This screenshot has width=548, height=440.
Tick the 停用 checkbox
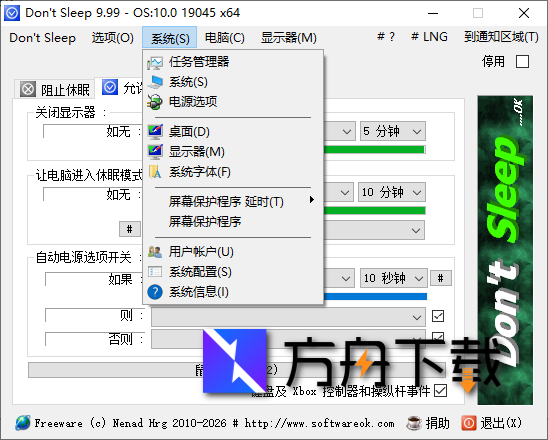522,62
